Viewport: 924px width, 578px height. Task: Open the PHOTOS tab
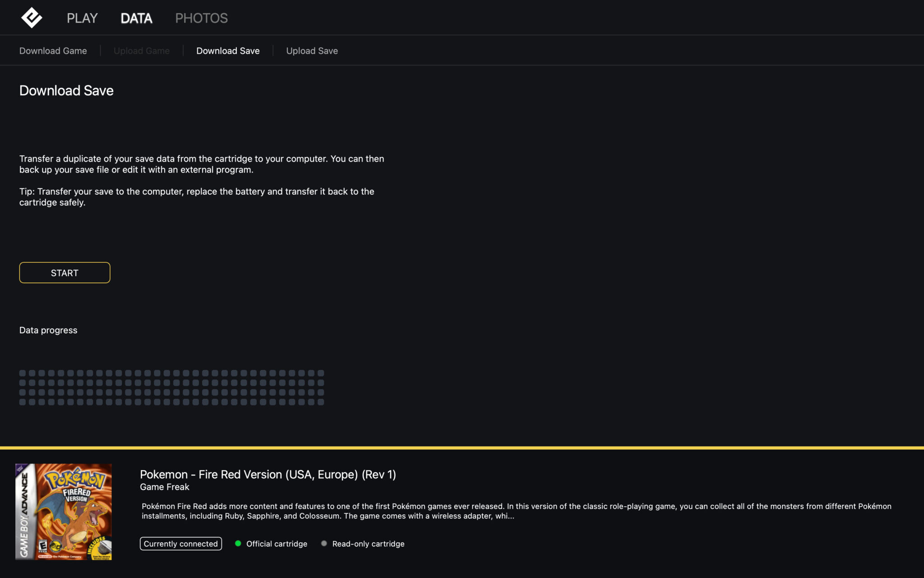tap(201, 18)
